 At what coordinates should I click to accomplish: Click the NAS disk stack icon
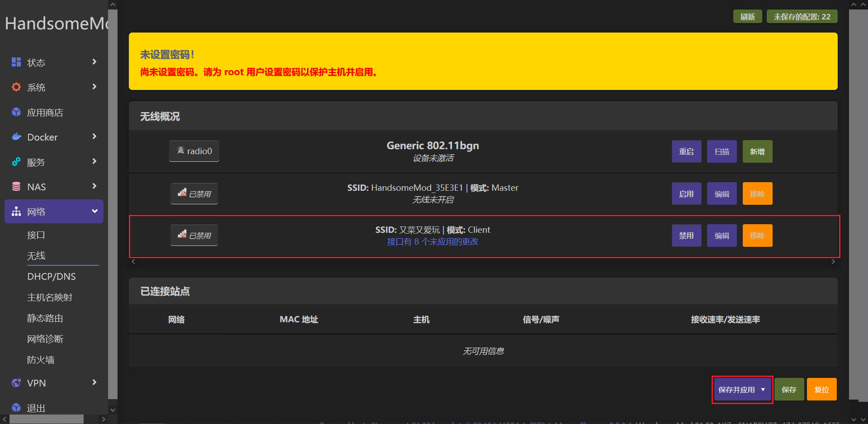tap(16, 187)
